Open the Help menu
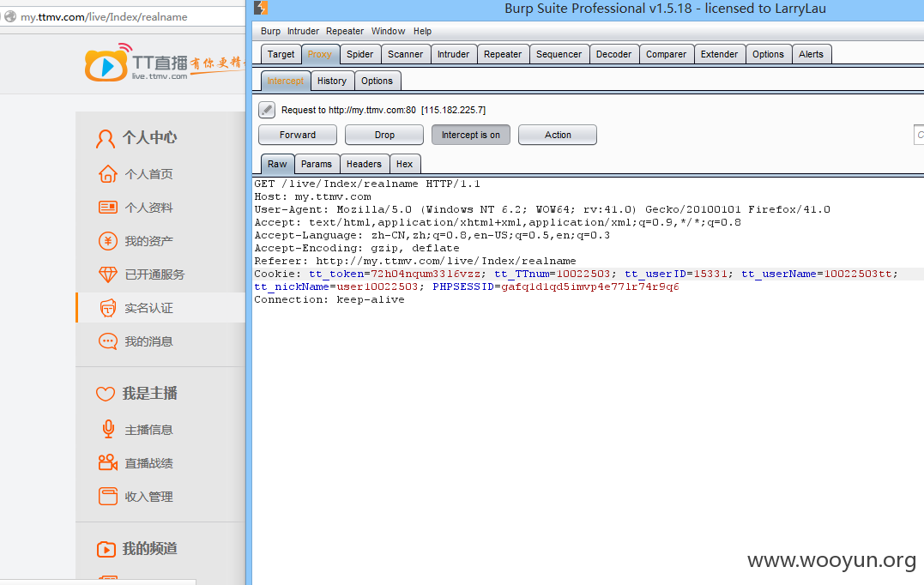The width and height of the screenshot is (924, 585). coord(422,31)
